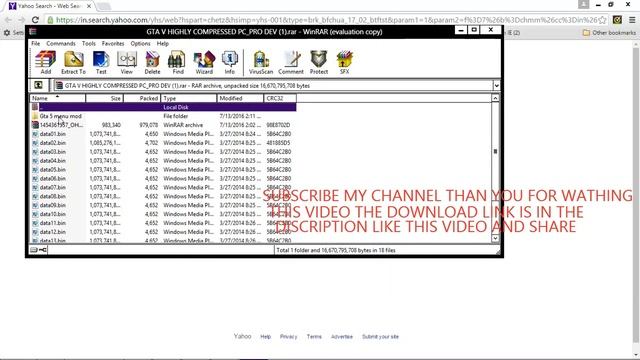This screenshot has height=360, width=640.
Task: Open the Favorites menu
Action: 113,43
